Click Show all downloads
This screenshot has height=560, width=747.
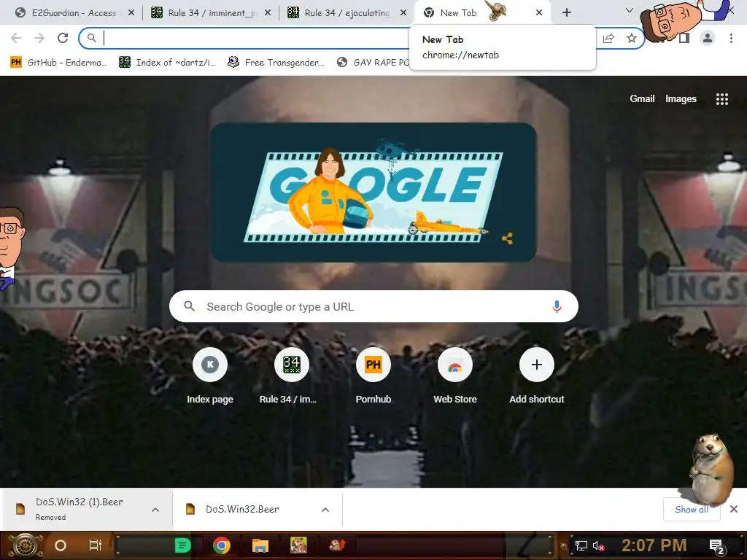(x=692, y=510)
